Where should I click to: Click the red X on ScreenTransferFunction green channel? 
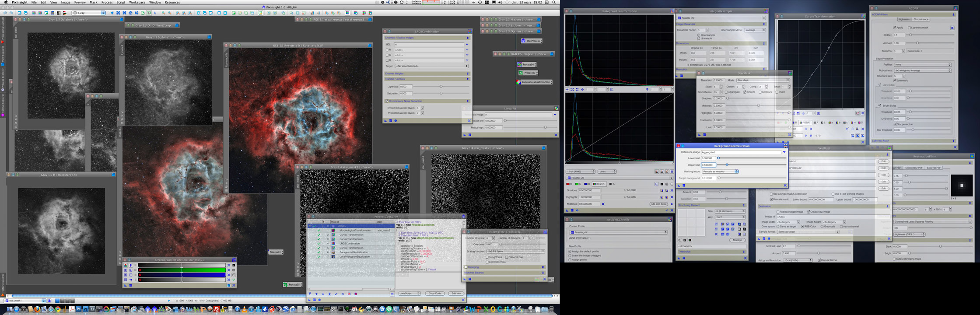tap(140, 270)
